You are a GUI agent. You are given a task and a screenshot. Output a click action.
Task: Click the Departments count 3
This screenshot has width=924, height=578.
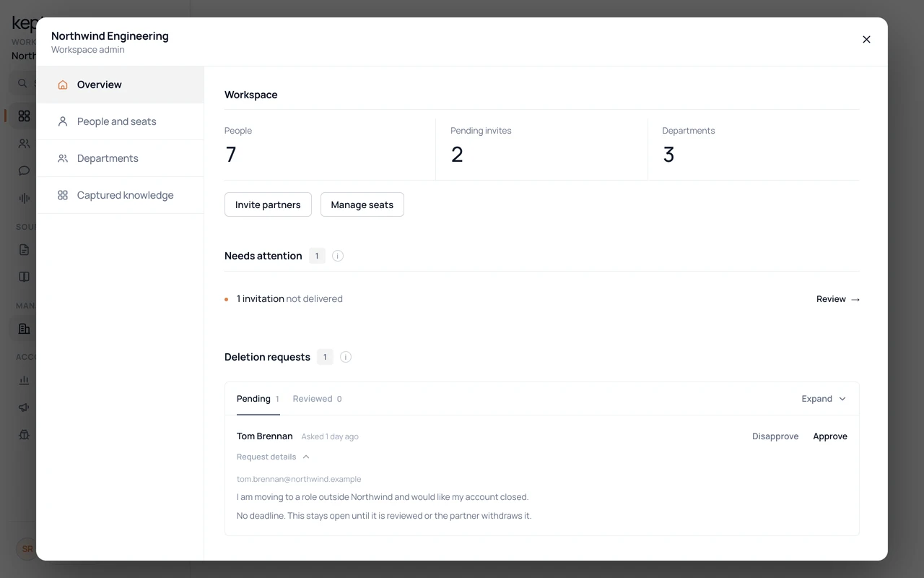tap(668, 155)
